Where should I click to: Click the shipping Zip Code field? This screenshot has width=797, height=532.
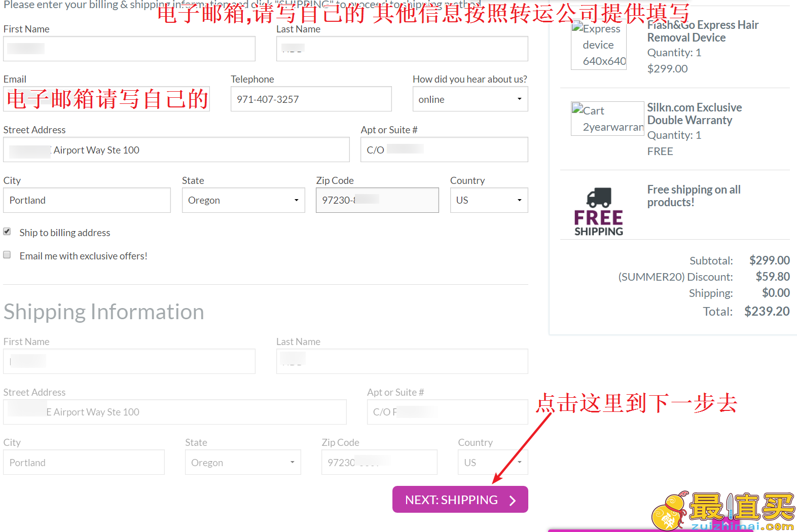(379, 462)
